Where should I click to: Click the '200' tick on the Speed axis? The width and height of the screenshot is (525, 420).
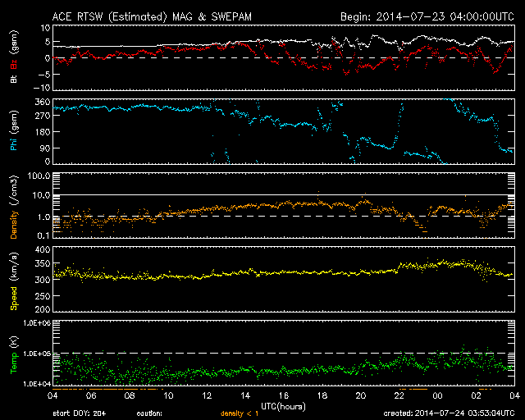43,309
